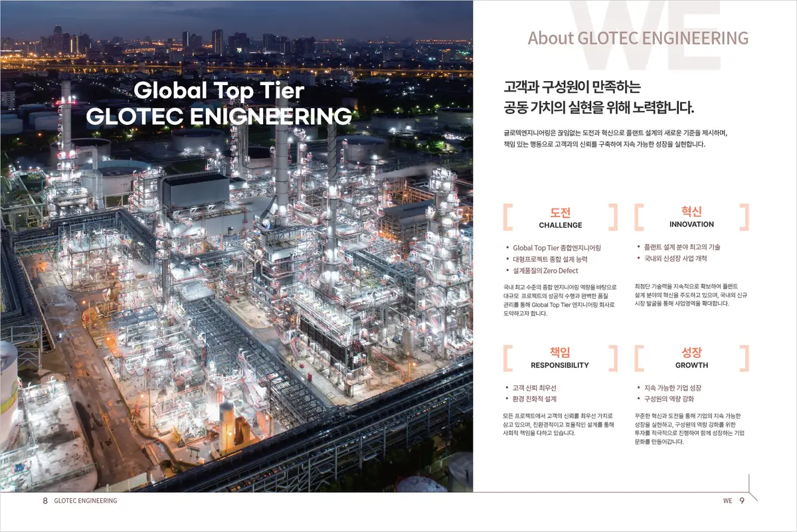Image resolution: width=797 pixels, height=532 pixels.
Task: Select the footer text "GLOTEC ENGINEERING"
Action: tap(86, 501)
